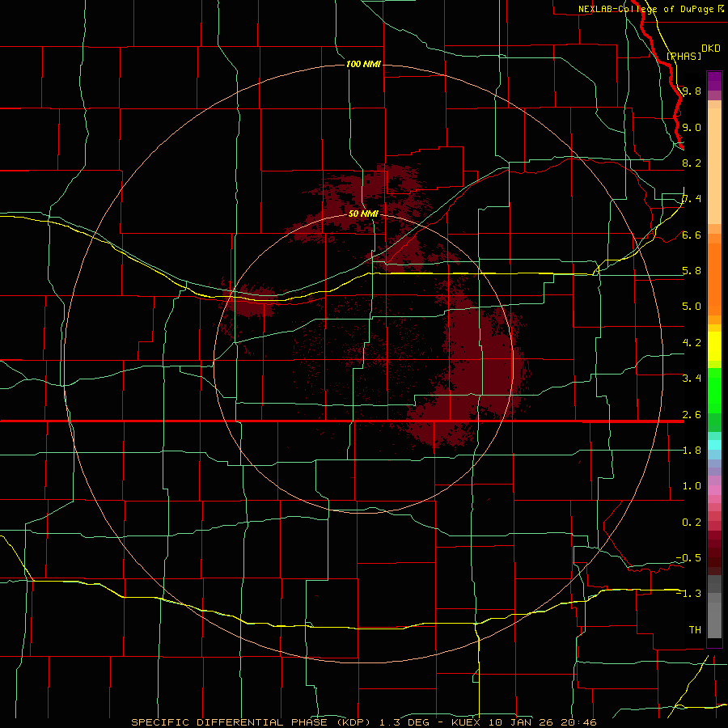Click the SPECIFIC DIFFERENTIAL PHASE caption text
Screen dimensions: 728x728
229,722
